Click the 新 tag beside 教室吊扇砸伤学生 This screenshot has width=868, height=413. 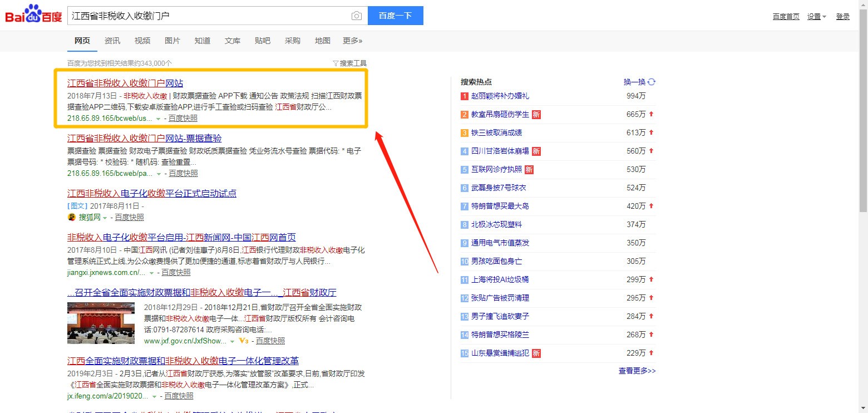536,115
